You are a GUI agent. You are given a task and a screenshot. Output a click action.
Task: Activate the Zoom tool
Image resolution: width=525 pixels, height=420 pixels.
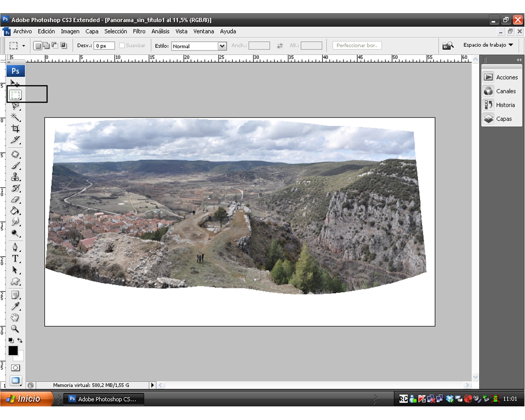(15, 328)
